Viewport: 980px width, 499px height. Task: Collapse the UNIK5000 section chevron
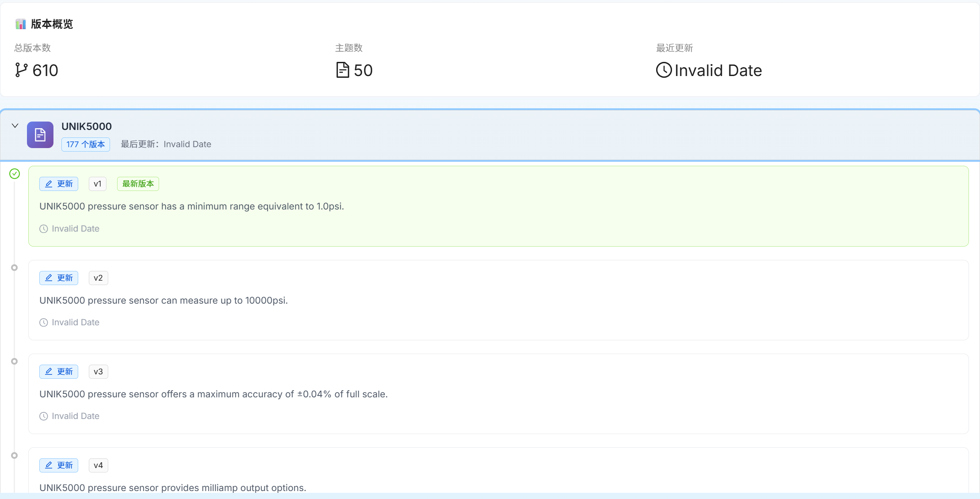[15, 126]
